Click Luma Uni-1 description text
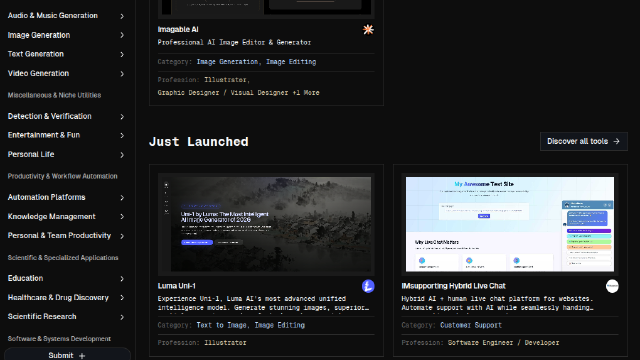 click(263, 303)
